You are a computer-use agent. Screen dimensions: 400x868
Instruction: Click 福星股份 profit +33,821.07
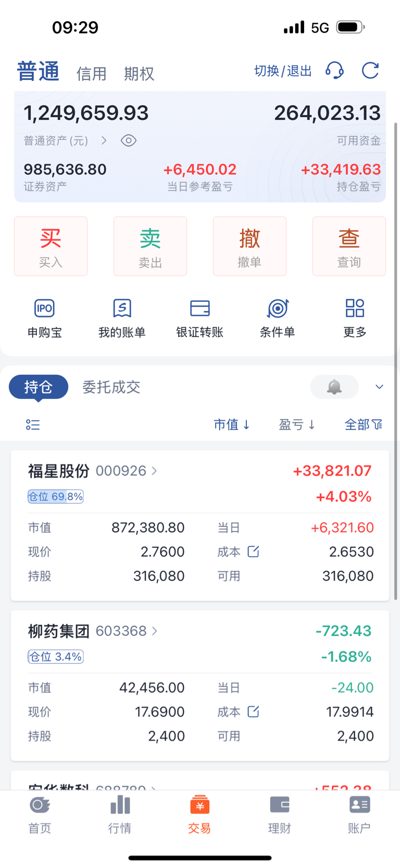(332, 471)
